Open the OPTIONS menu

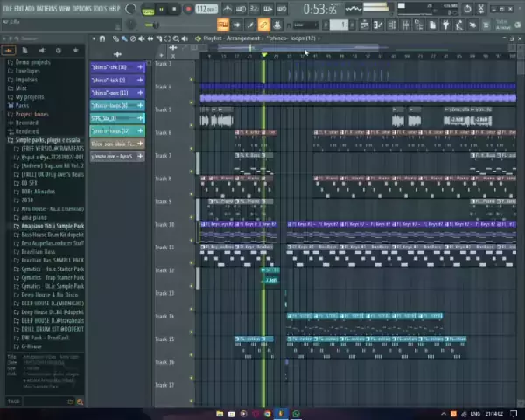click(80, 8)
